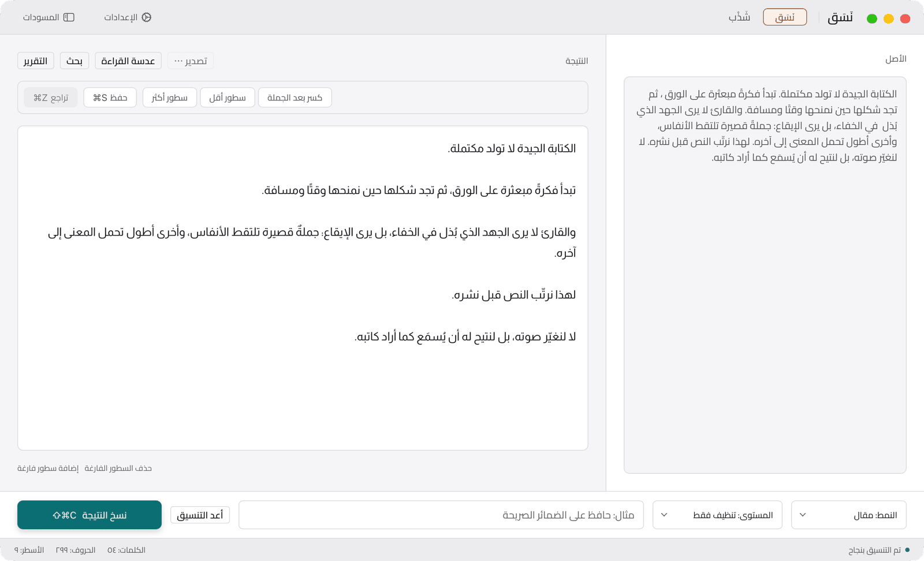This screenshot has height=561, width=924.
Task: Click the الأسطر: ٩ line count
Action: click(x=29, y=550)
